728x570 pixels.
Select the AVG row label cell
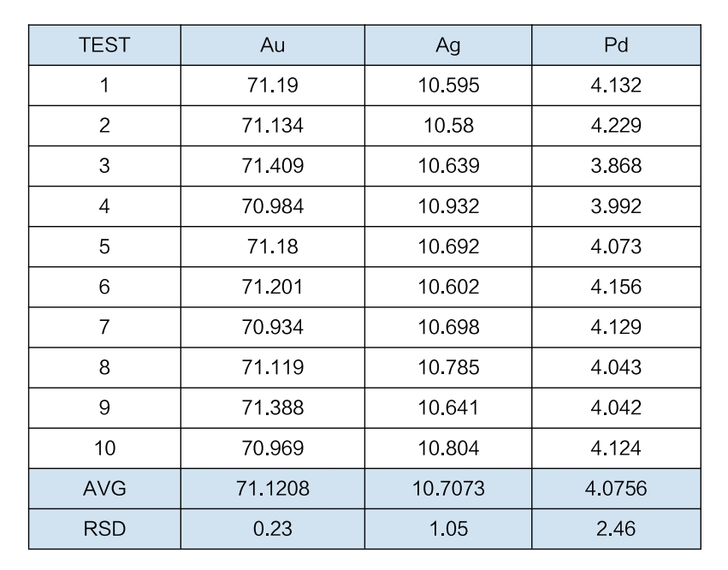tap(104, 489)
